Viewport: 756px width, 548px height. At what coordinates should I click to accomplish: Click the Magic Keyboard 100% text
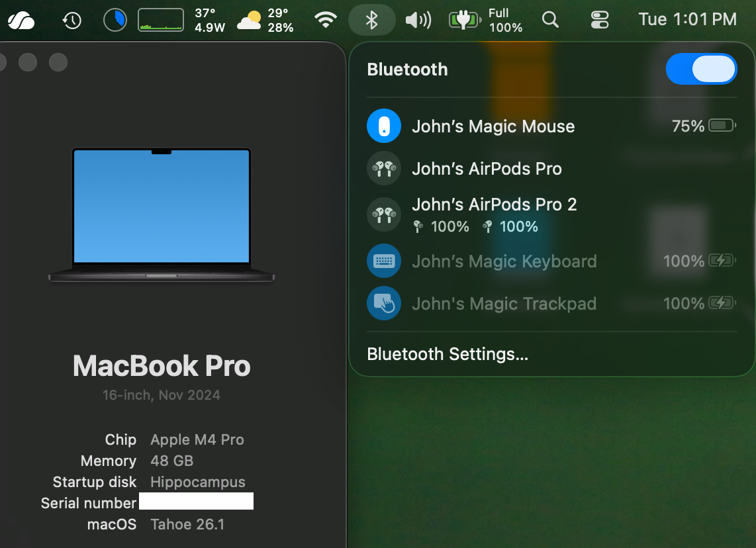[684, 261]
